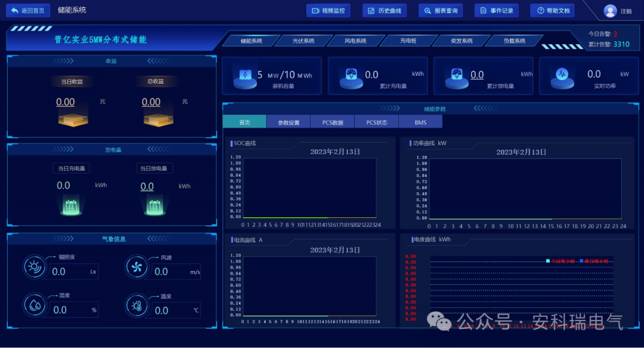Click the 总收益 label

[x=156, y=81]
